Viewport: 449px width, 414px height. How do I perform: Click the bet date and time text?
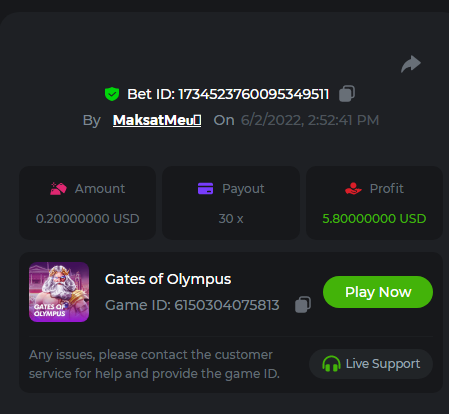click(310, 120)
